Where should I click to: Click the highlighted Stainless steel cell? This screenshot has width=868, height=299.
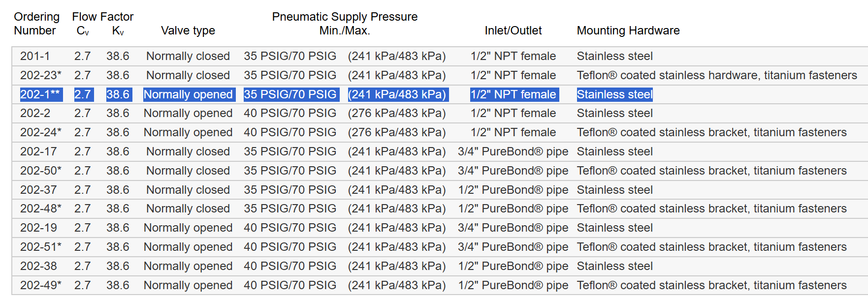[614, 94]
